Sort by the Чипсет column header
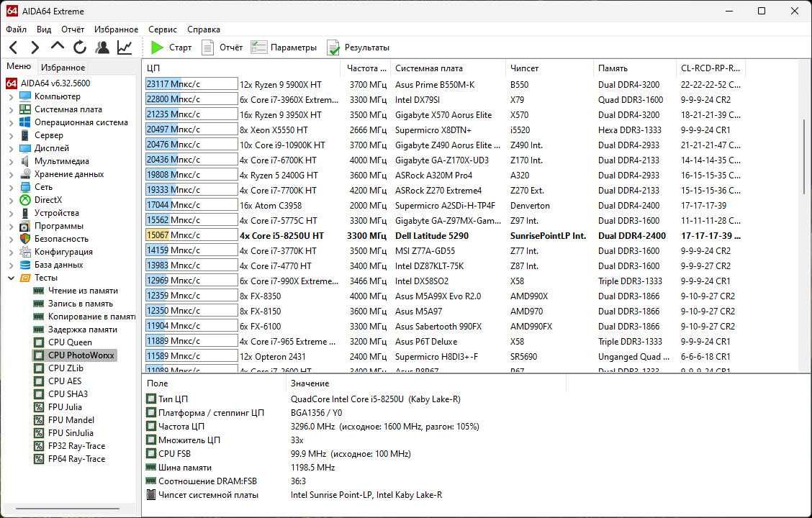812x518 pixels. coord(549,68)
